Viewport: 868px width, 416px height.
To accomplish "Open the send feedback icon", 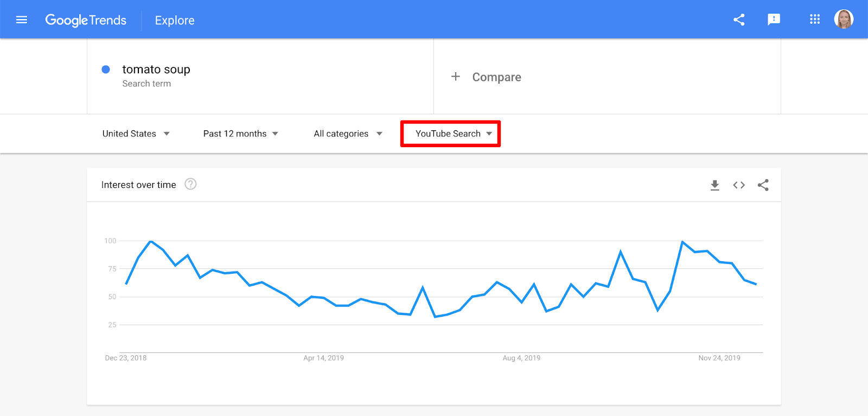I will (x=774, y=20).
